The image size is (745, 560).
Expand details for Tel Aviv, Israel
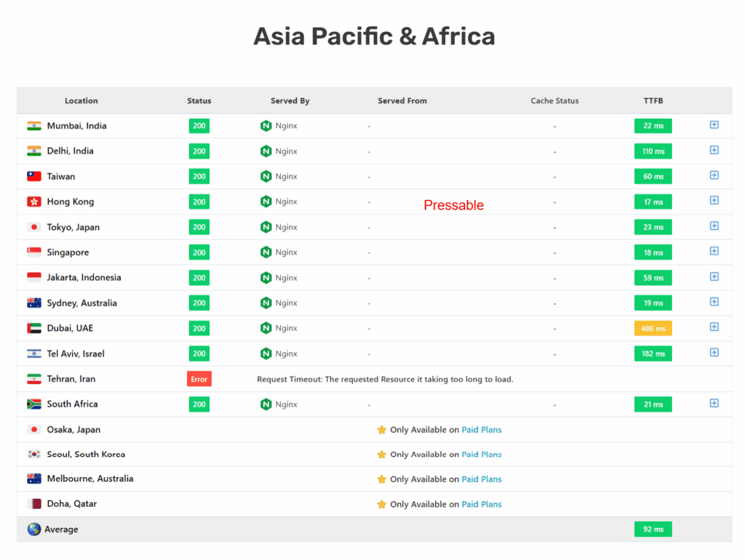tap(714, 353)
